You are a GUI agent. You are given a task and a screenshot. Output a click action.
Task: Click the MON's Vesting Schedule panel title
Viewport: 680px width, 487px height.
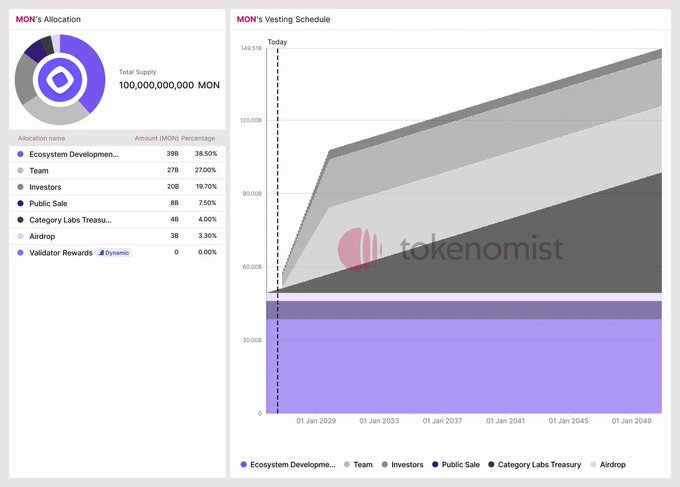click(283, 20)
